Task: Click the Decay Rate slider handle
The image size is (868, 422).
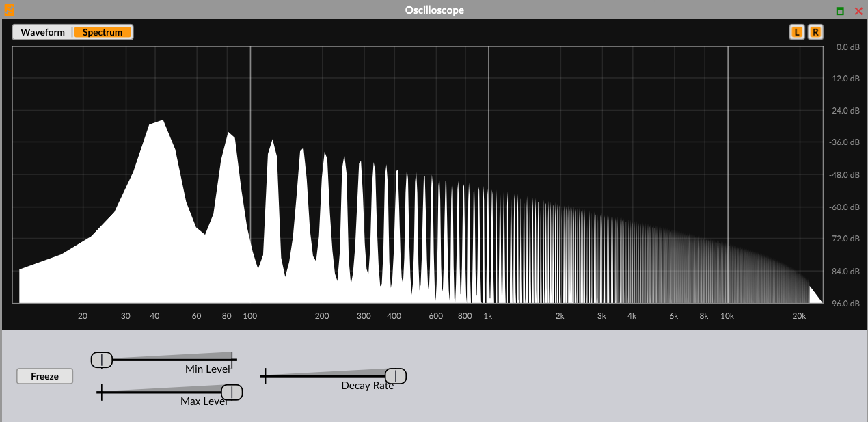Action: 396,375
